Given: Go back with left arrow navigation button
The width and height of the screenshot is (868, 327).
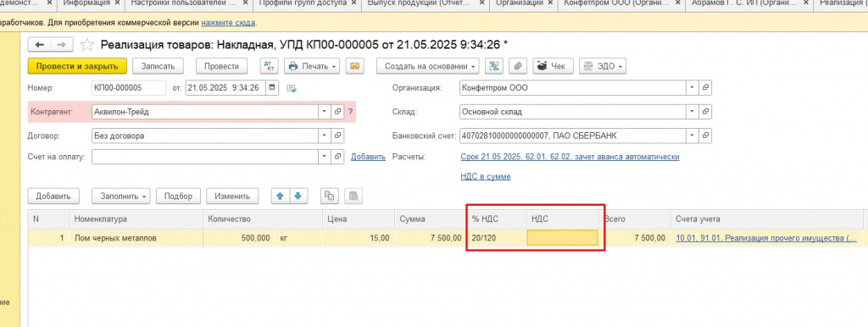Looking at the screenshot, I should click(40, 44).
